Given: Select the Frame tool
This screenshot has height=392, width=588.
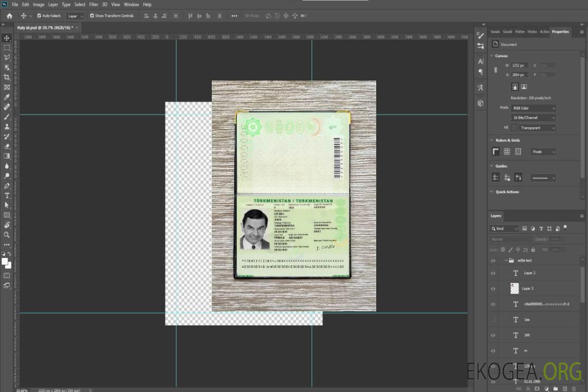Looking at the screenshot, I should (7, 87).
